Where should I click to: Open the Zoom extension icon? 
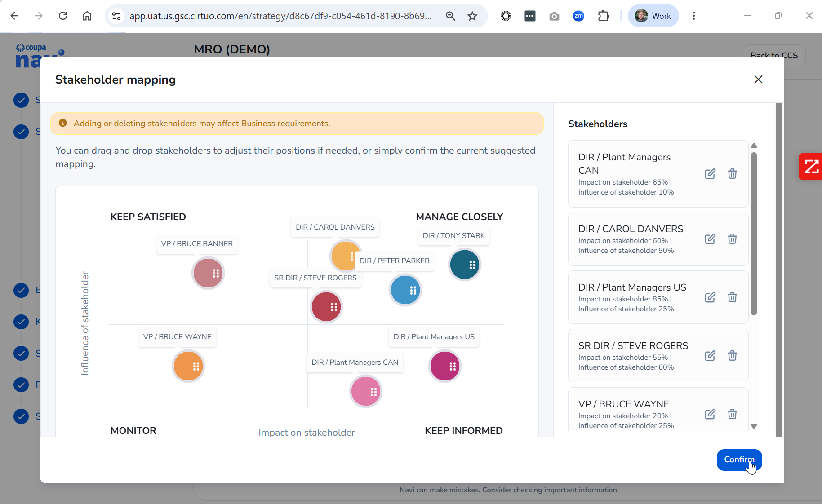(578, 16)
